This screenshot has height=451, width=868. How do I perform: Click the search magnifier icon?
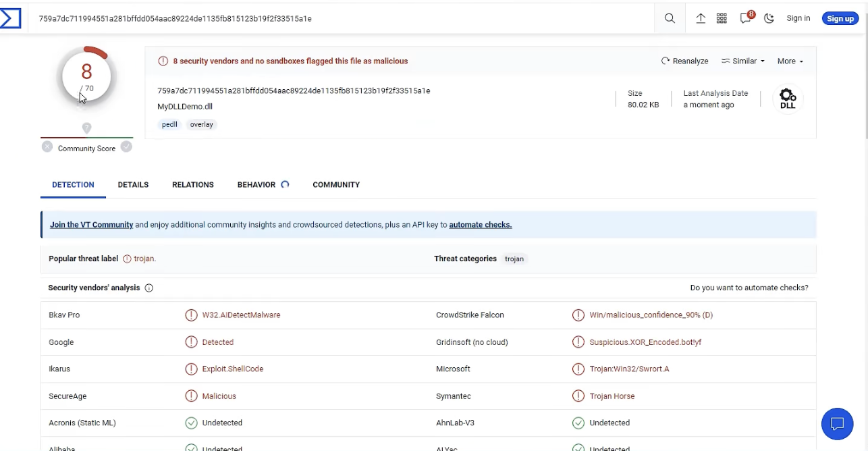coord(670,18)
